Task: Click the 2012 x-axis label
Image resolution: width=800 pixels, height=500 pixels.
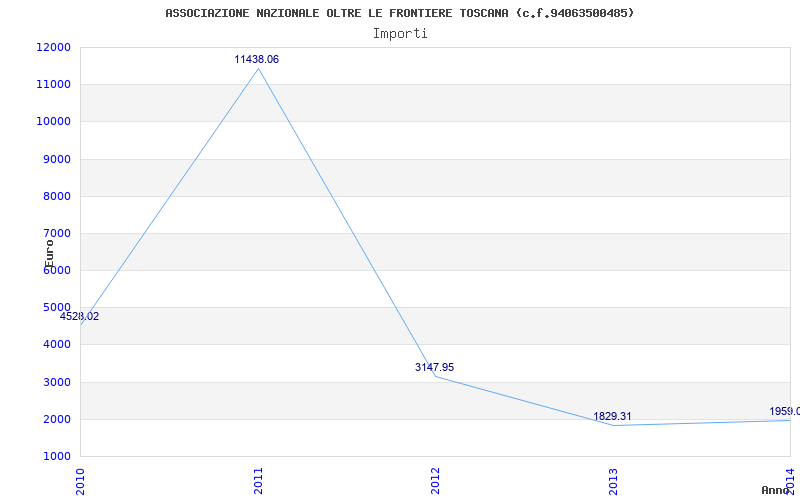Action: tap(435, 481)
